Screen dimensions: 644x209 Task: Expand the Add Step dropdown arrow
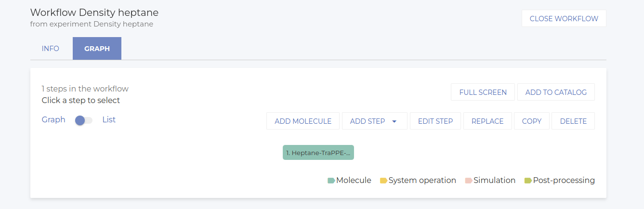394,121
